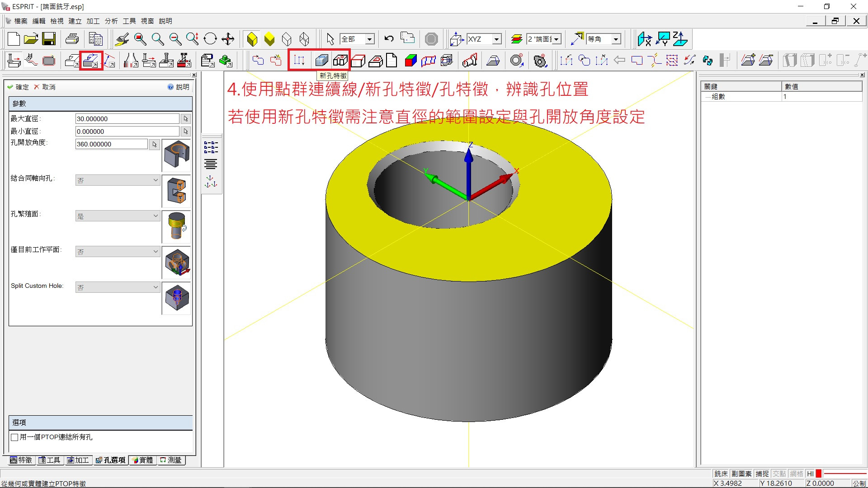Click the Print icon in toolbar
The width and height of the screenshot is (868, 488).
point(72,39)
